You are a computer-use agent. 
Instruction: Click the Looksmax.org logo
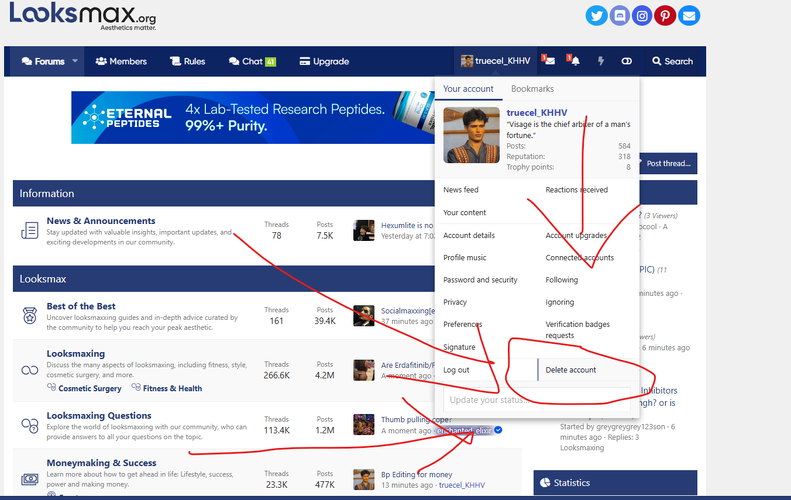tap(83, 16)
